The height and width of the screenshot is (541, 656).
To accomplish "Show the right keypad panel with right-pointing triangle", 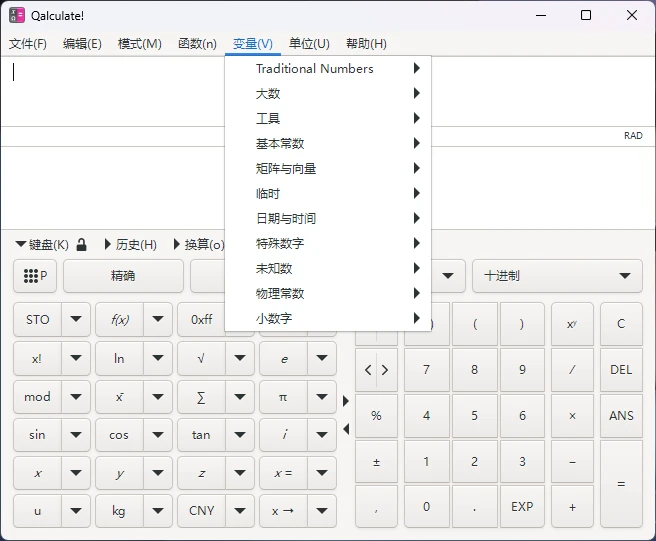I will point(346,401).
